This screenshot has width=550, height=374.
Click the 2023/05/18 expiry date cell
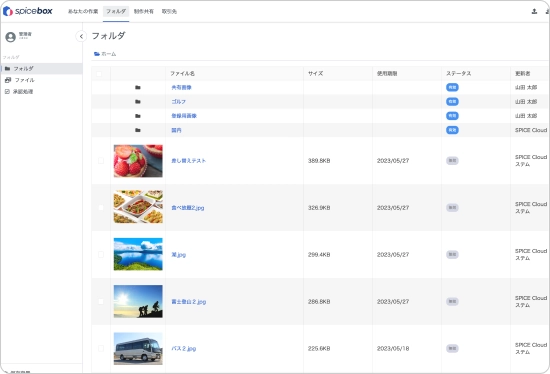(x=393, y=349)
